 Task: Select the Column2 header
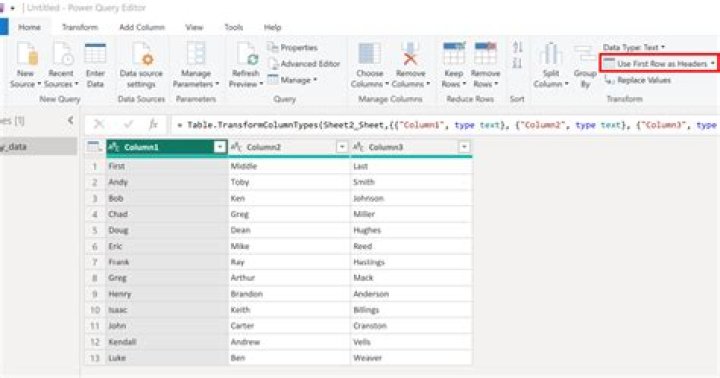(289, 147)
